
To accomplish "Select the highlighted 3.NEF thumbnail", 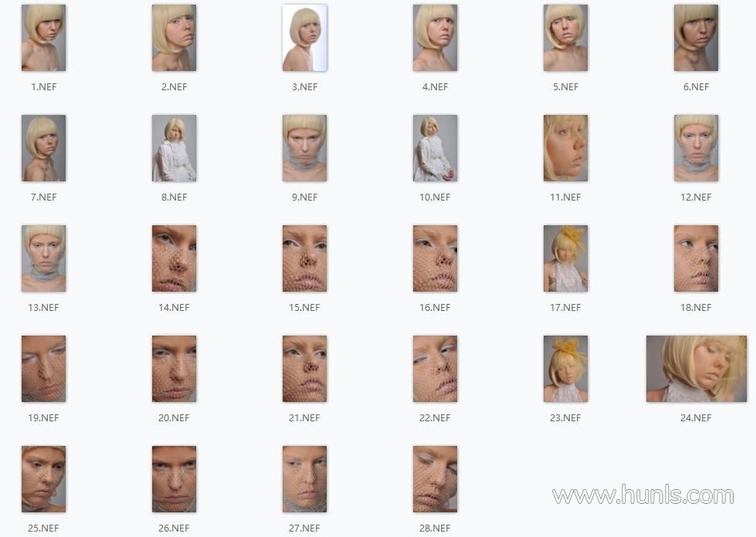I will (x=305, y=38).
